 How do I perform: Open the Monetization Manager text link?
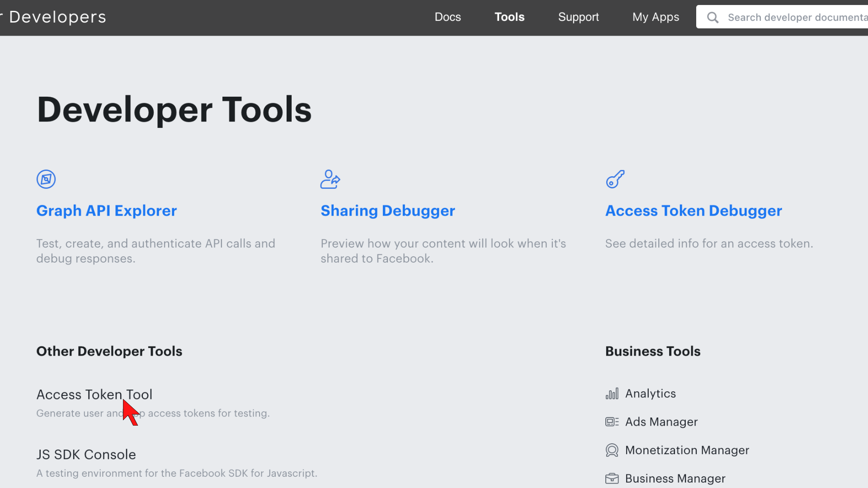point(687,450)
